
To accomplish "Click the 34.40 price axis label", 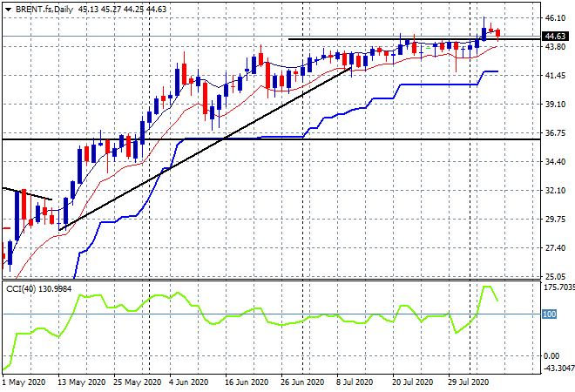I will click(x=555, y=161).
